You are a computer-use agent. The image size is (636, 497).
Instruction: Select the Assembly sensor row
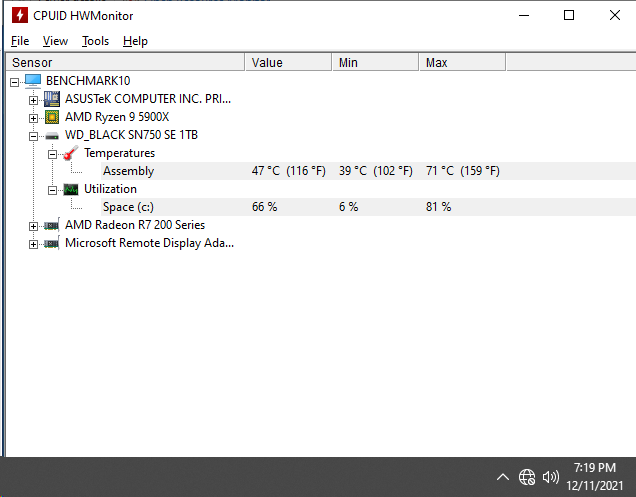pyautogui.click(x=369, y=171)
